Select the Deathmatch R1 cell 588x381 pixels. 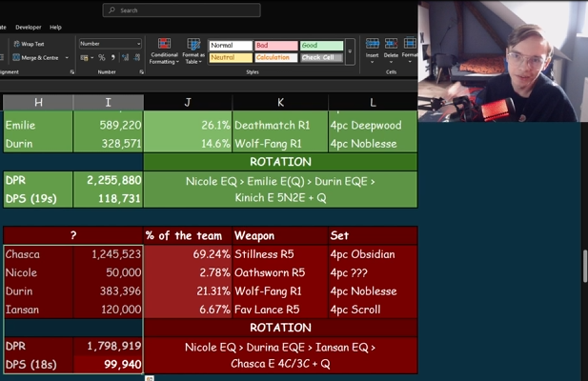[280, 125]
